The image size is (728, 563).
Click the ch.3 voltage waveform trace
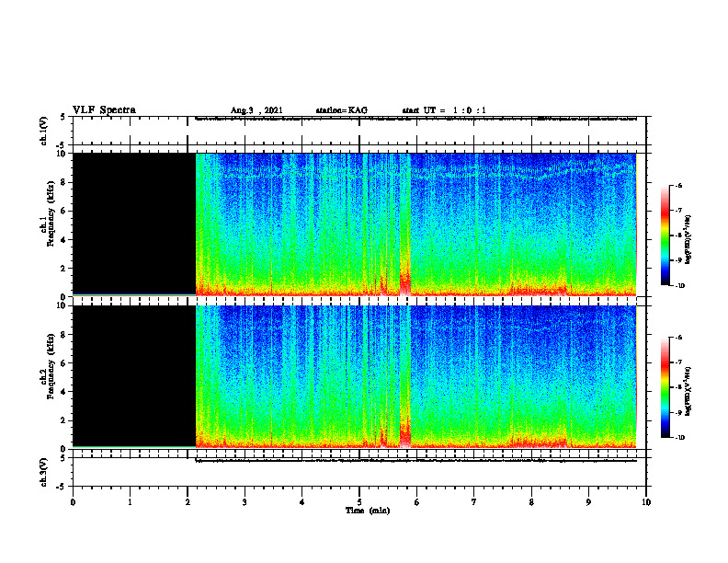pyautogui.click(x=415, y=461)
